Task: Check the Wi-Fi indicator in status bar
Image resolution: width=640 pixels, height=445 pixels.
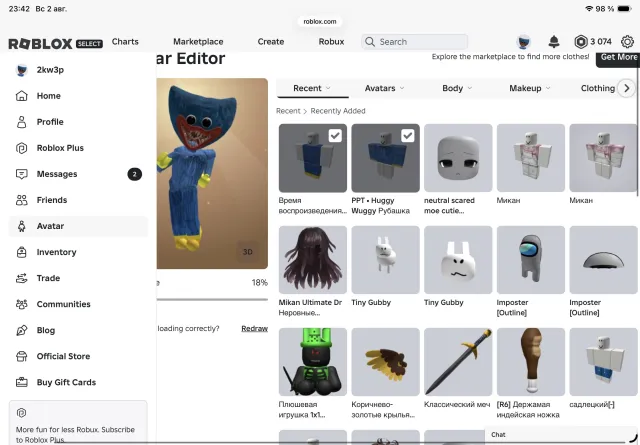Action: 589,9
